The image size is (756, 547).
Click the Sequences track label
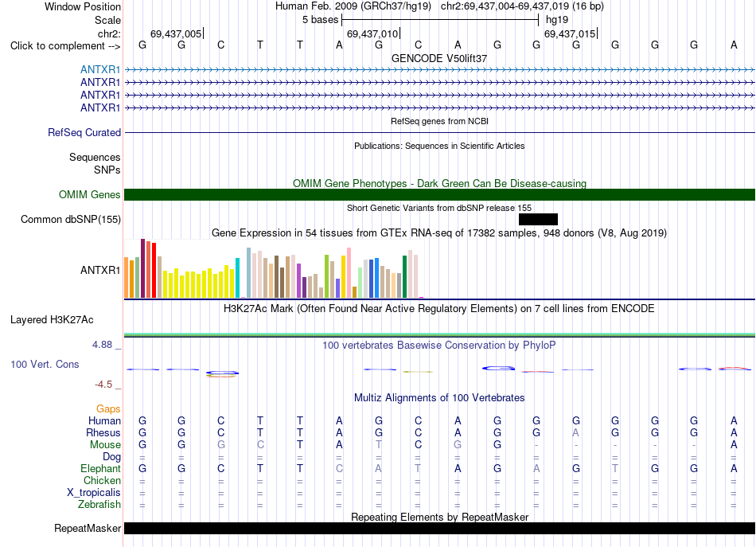(x=95, y=157)
